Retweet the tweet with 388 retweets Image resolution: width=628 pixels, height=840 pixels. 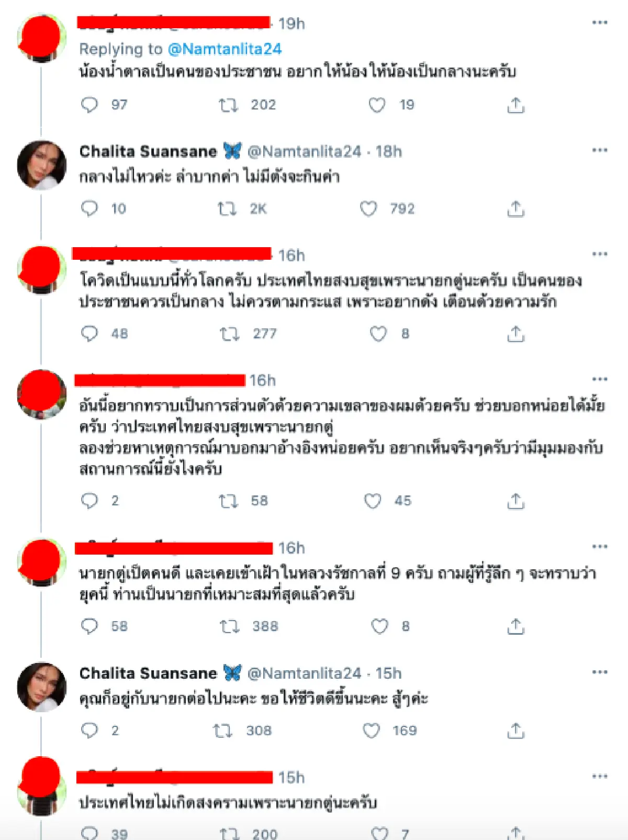pyautogui.click(x=229, y=626)
